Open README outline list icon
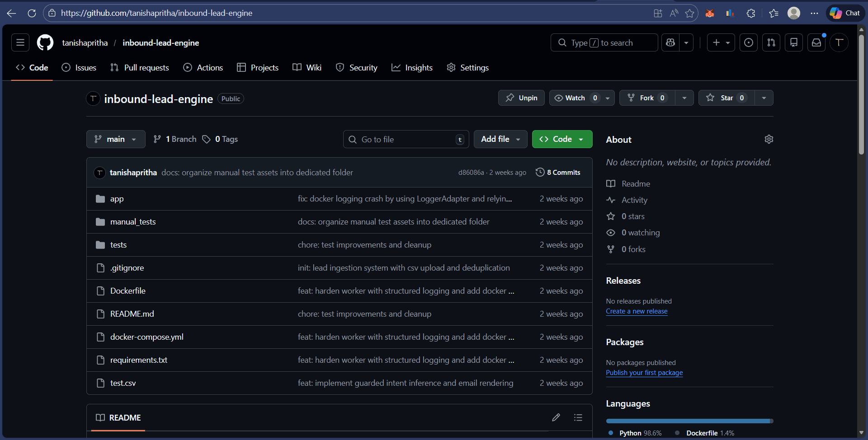Screen dimensions: 868x440 pos(578,417)
